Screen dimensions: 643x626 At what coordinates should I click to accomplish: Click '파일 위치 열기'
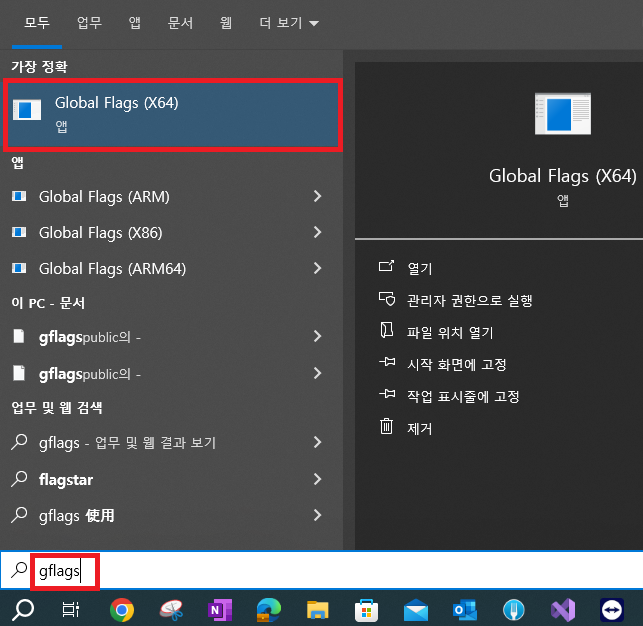point(450,332)
